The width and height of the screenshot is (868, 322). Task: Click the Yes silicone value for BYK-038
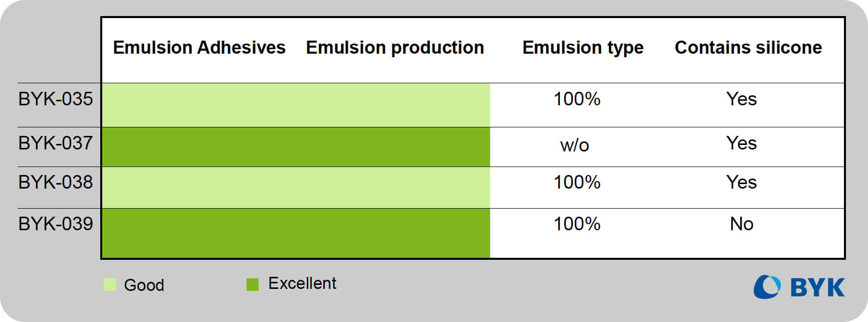pos(742,183)
